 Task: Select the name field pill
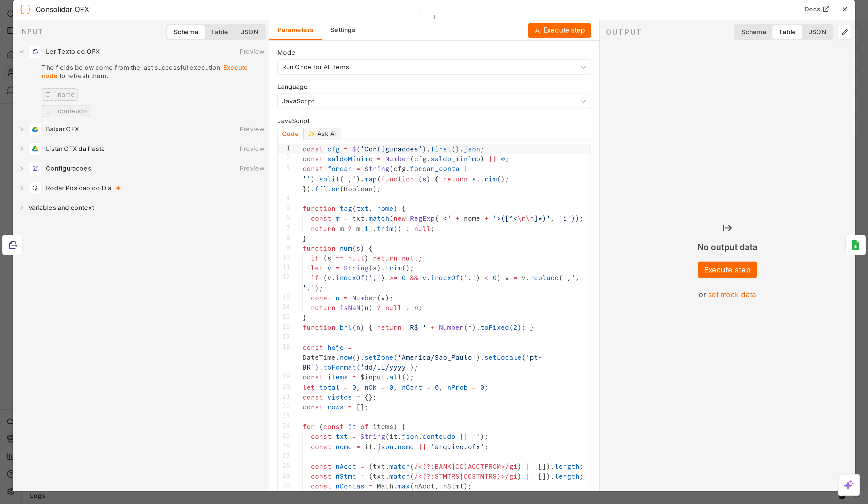click(60, 95)
